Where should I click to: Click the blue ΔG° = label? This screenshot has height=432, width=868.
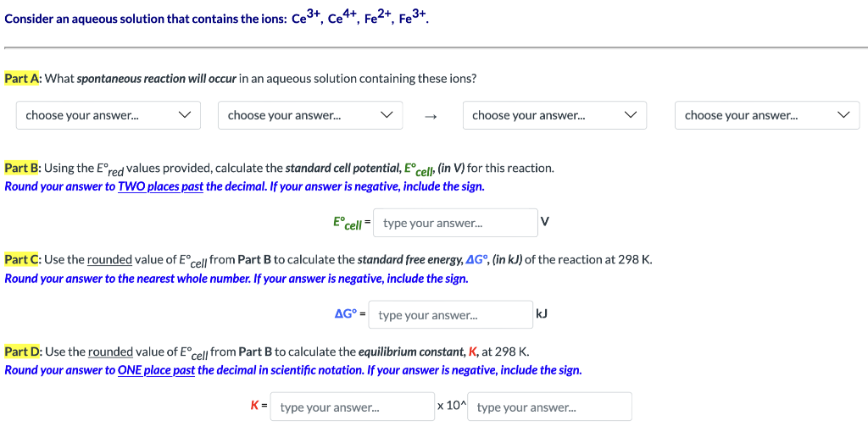[x=349, y=314]
